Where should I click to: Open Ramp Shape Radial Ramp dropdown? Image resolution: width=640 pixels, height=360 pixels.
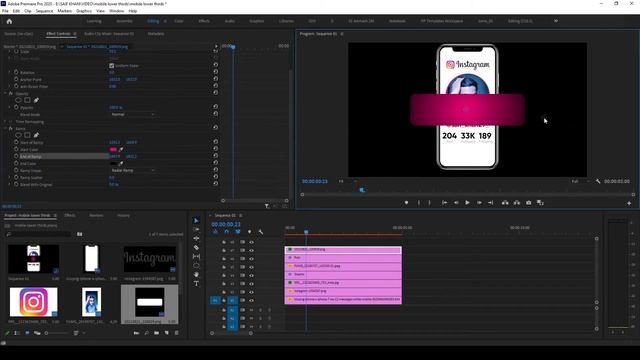132,170
